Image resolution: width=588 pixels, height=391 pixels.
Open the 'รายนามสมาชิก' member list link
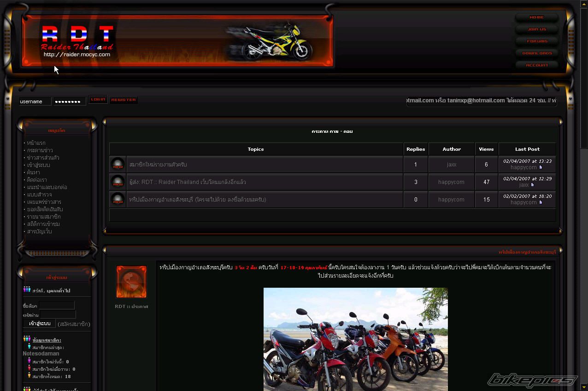click(44, 217)
